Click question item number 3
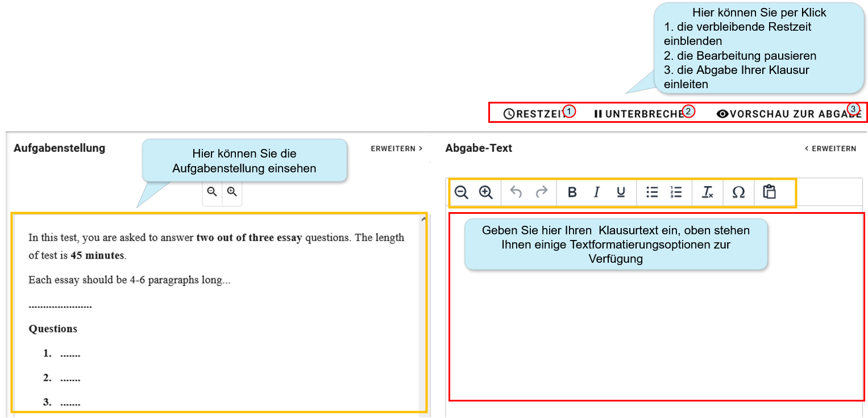The width and height of the screenshot is (868, 418). (62, 402)
